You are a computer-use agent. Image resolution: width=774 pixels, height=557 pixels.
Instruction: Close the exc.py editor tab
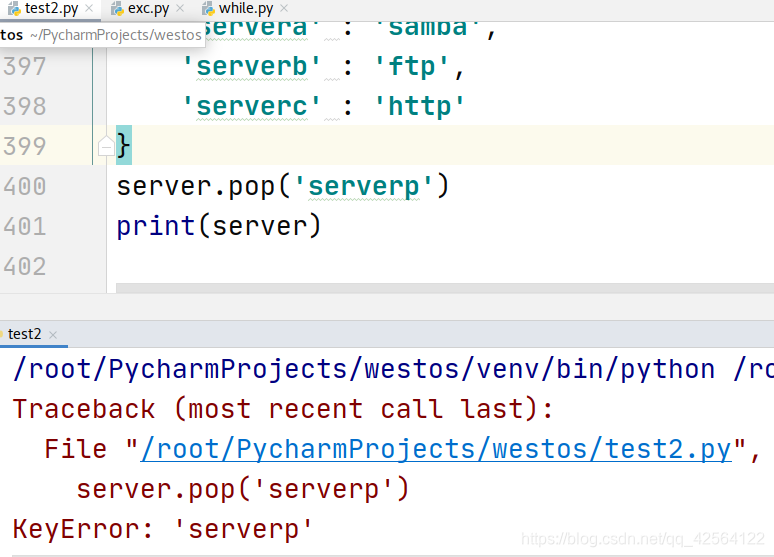point(180,8)
